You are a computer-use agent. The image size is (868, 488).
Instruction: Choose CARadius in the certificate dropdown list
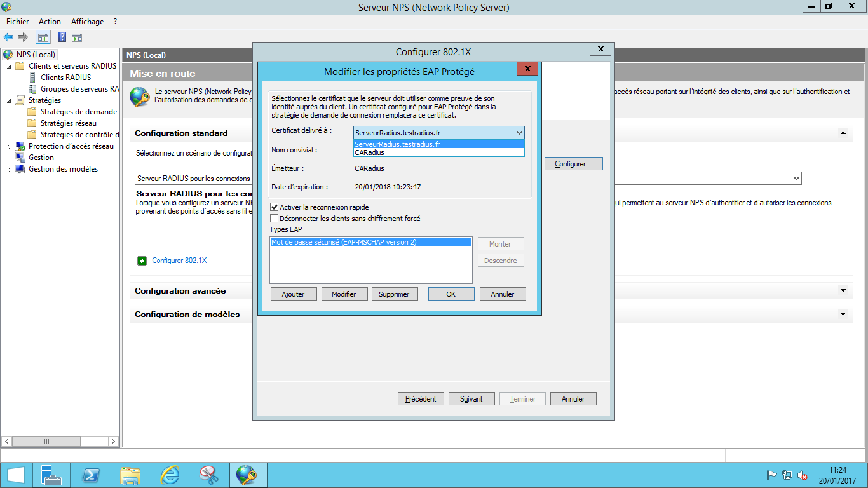(369, 152)
